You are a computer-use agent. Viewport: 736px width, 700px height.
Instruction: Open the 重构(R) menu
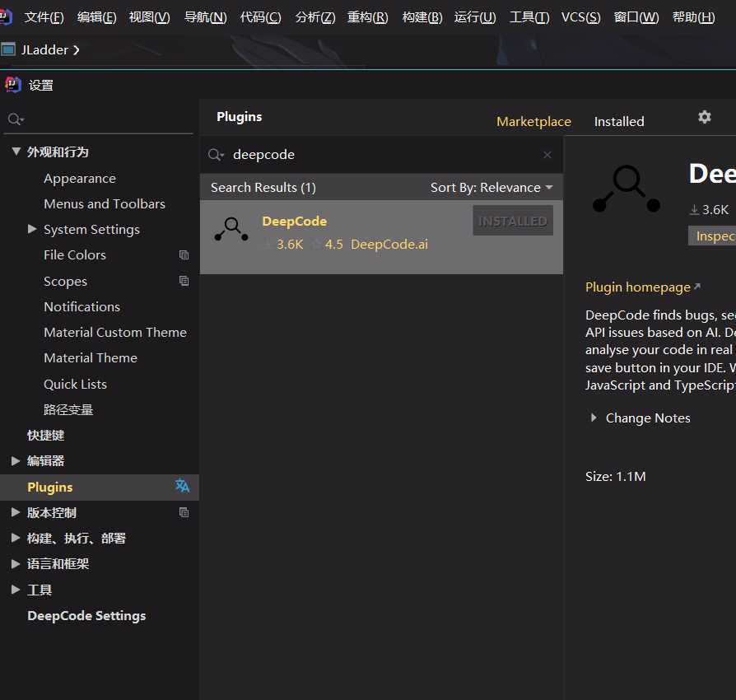pos(367,17)
